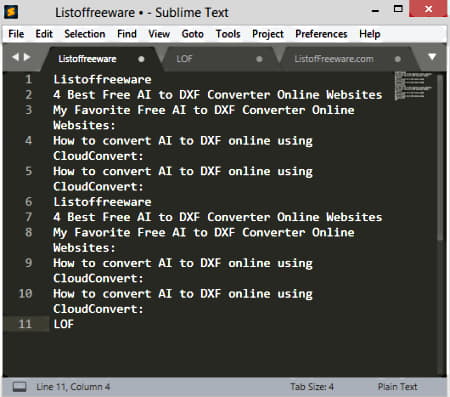Image resolution: width=450 pixels, height=397 pixels.
Task: Click '4 Best Free AI' text on line 7
Action: pyautogui.click(x=103, y=217)
